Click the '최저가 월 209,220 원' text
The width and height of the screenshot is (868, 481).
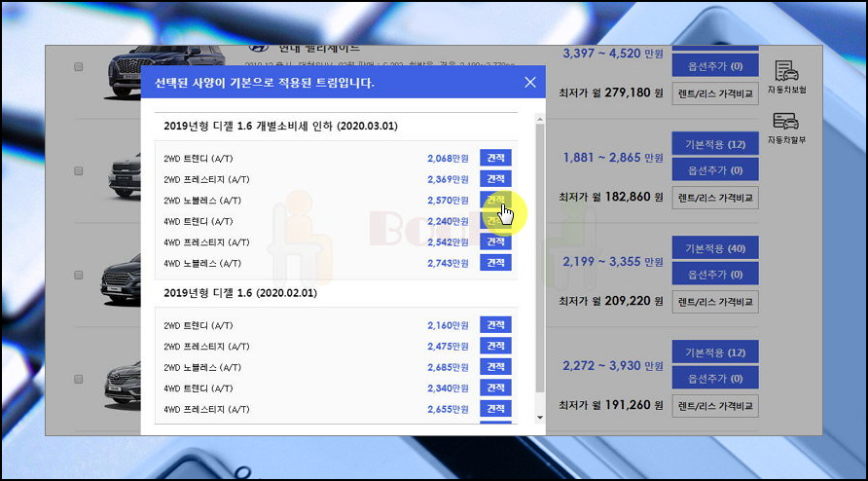pos(610,301)
